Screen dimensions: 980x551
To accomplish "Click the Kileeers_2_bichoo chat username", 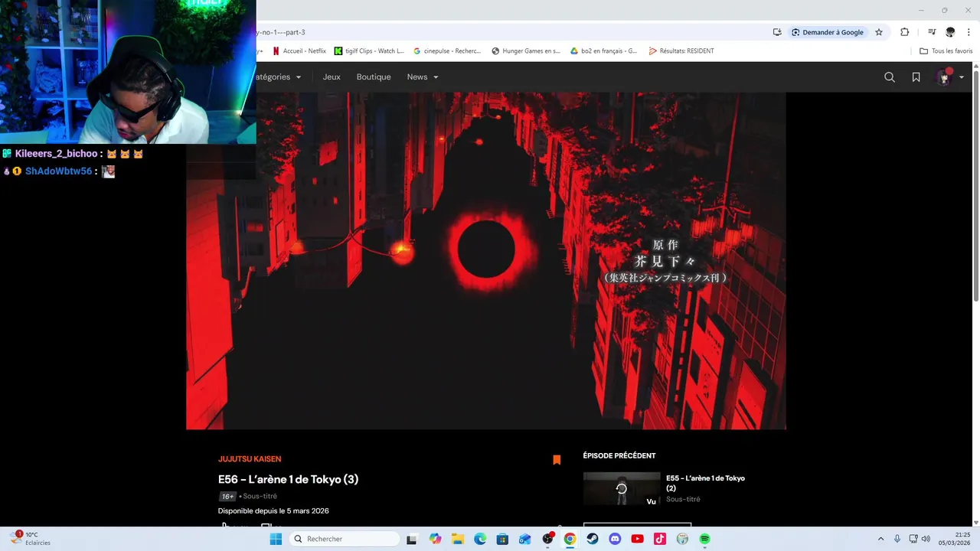I will click(x=57, y=154).
